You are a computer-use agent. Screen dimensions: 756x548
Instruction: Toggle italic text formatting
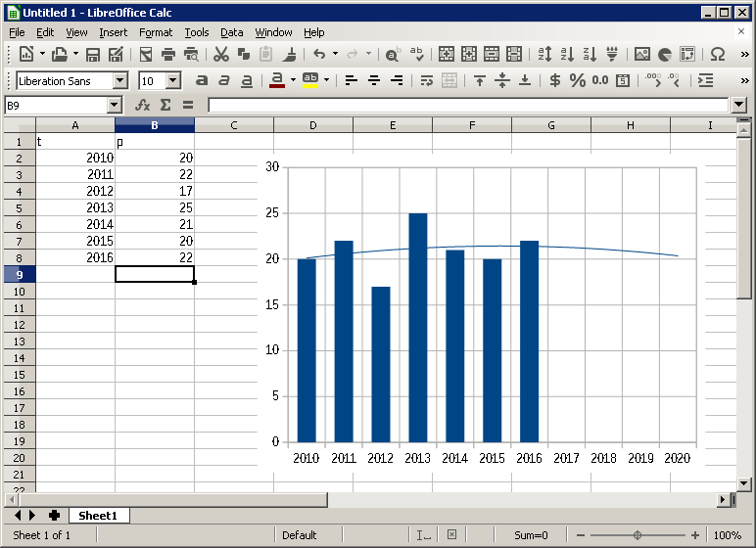224,80
